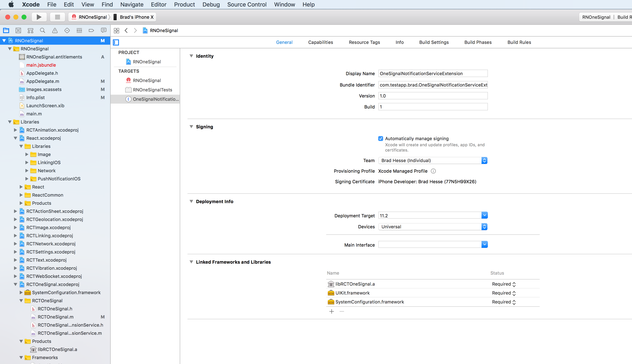Collapse the Deployment Info section
The width and height of the screenshot is (632, 364).
point(191,201)
